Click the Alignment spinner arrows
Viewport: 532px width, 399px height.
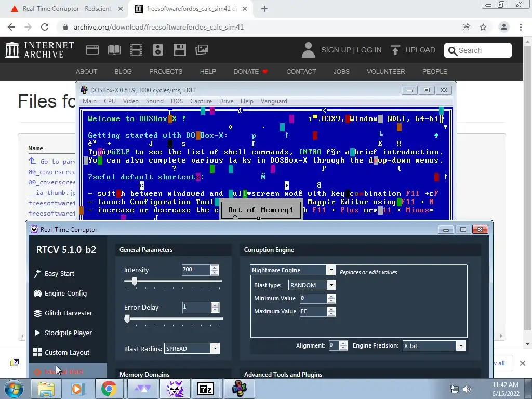coord(343,345)
